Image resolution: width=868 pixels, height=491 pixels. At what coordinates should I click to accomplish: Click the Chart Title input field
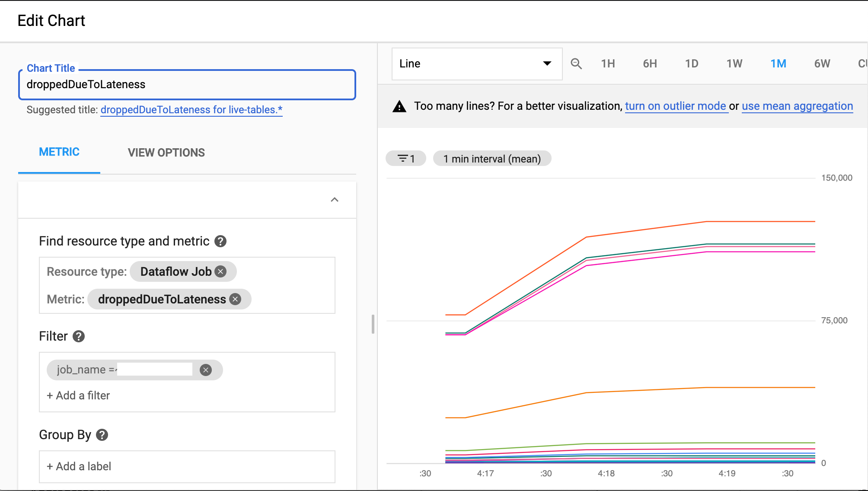(x=187, y=85)
